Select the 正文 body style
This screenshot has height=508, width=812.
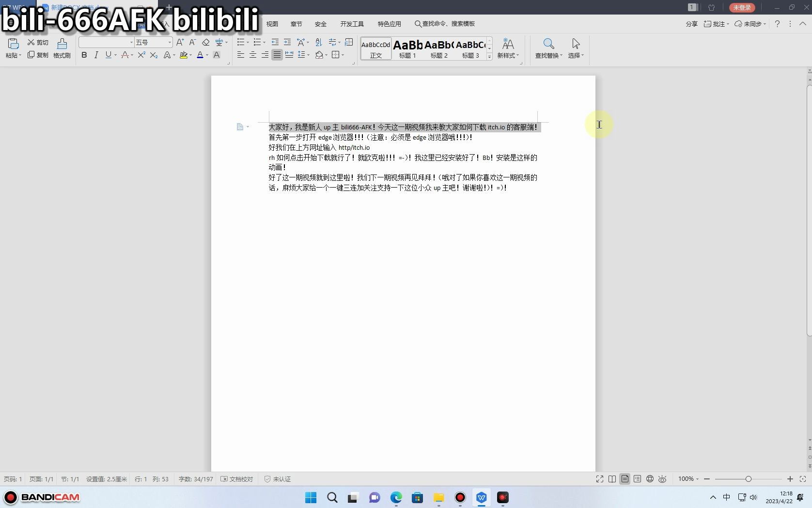tap(376, 49)
